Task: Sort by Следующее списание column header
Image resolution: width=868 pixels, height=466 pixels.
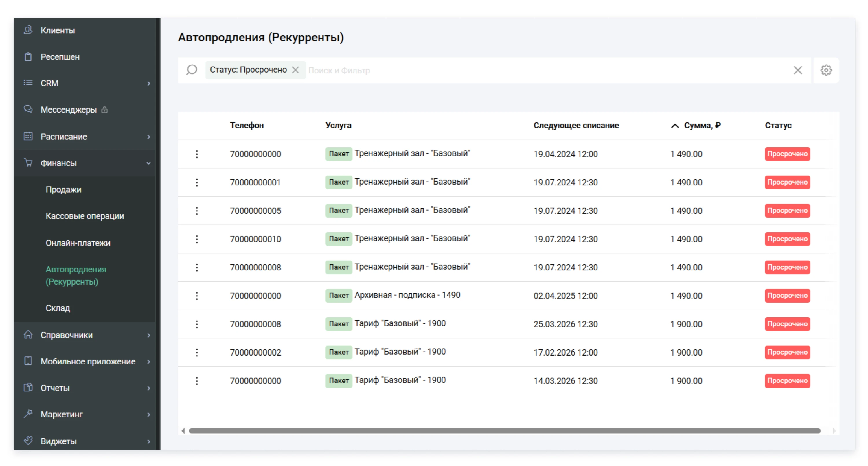Action: [x=576, y=125]
